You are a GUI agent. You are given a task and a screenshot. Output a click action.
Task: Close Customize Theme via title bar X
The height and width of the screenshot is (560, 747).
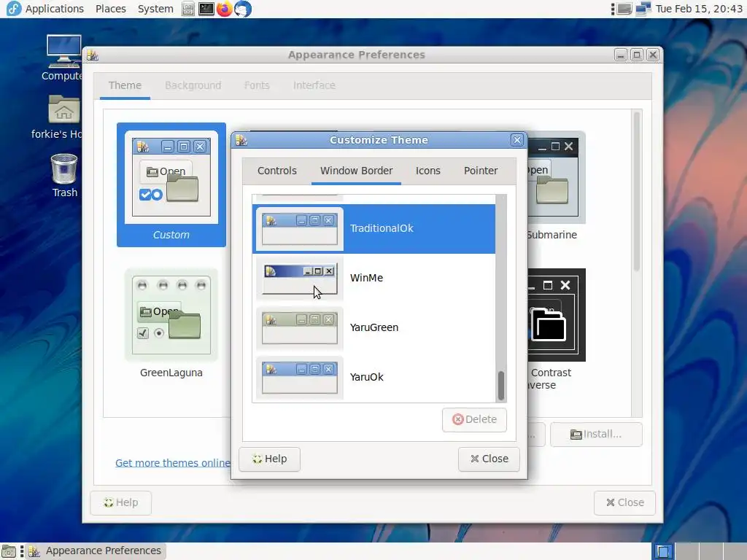tap(517, 140)
